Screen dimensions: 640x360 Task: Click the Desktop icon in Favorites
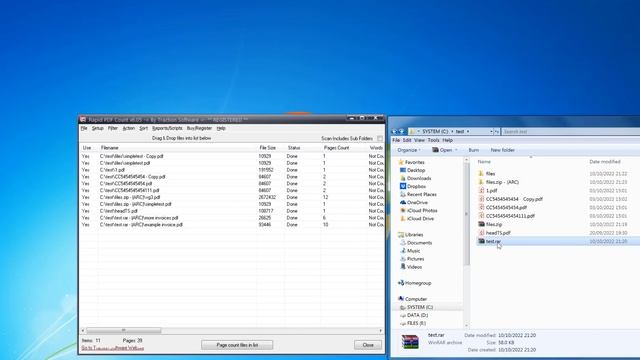click(x=403, y=170)
